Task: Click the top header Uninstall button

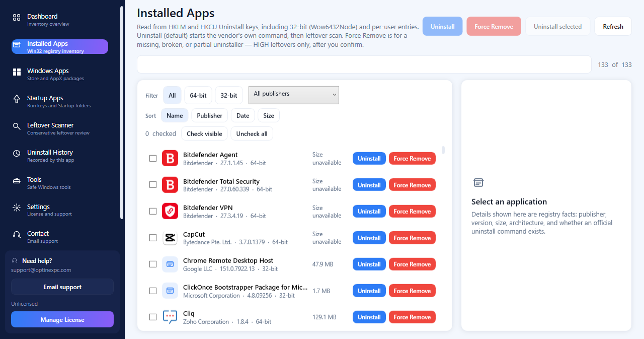Action: [443, 26]
